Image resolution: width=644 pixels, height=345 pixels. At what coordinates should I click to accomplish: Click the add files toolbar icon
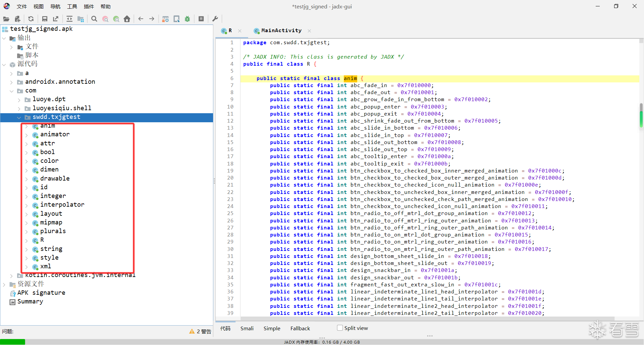coord(17,19)
